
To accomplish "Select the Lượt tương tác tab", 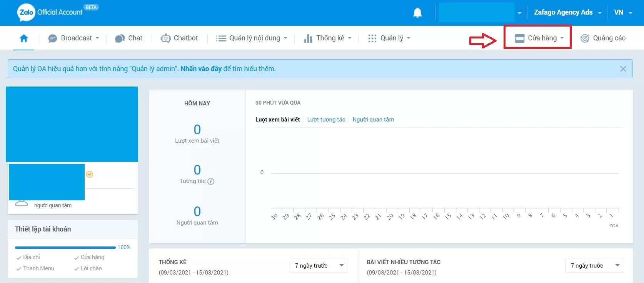I will click(326, 120).
